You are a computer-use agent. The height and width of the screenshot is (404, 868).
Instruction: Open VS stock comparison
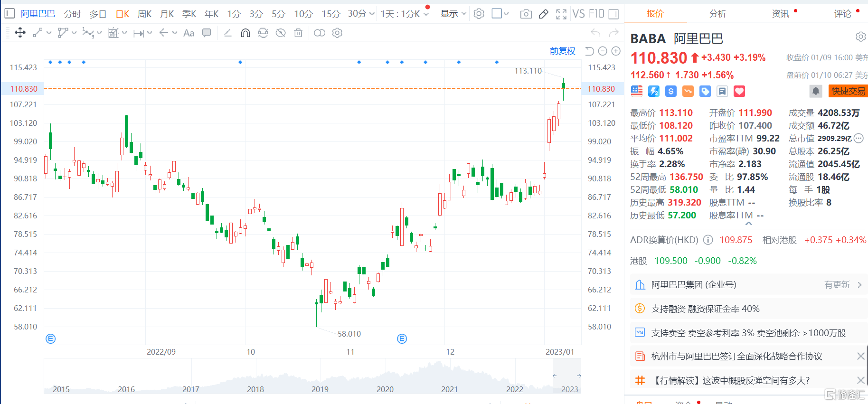coord(579,14)
